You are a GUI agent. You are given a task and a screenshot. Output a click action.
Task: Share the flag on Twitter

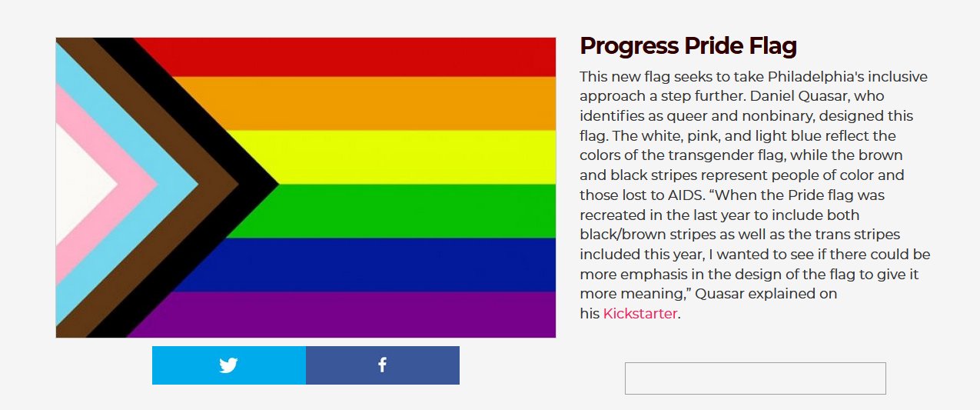[x=228, y=365]
